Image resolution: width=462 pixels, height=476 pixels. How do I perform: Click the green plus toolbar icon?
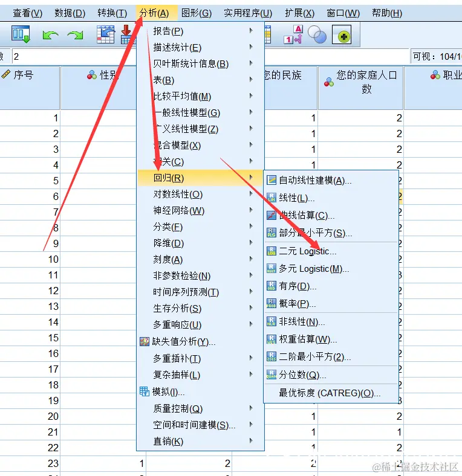tap(342, 34)
